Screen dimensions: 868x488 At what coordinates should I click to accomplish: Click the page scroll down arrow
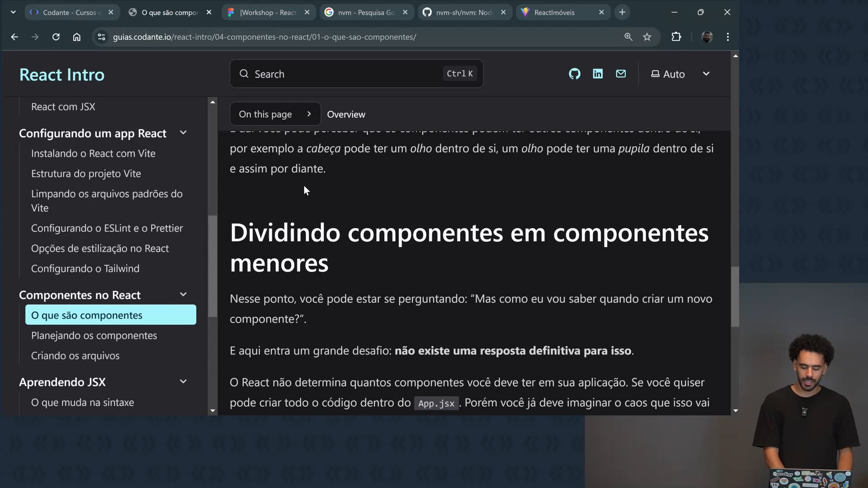click(x=736, y=410)
